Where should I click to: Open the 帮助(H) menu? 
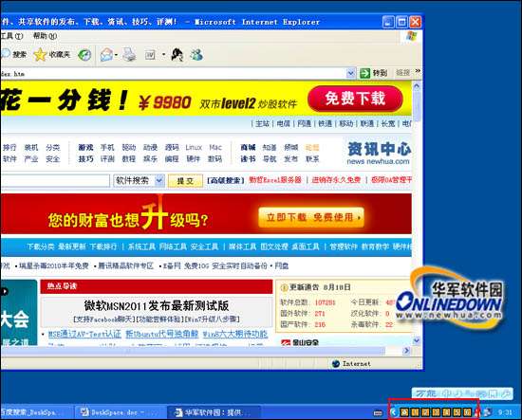(45, 36)
